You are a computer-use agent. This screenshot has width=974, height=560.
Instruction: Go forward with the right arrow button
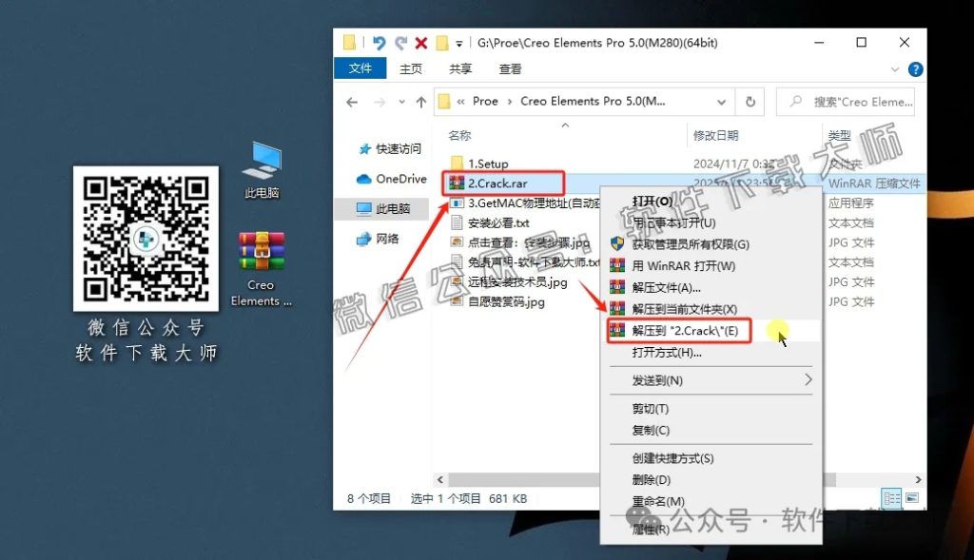pyautogui.click(x=380, y=102)
